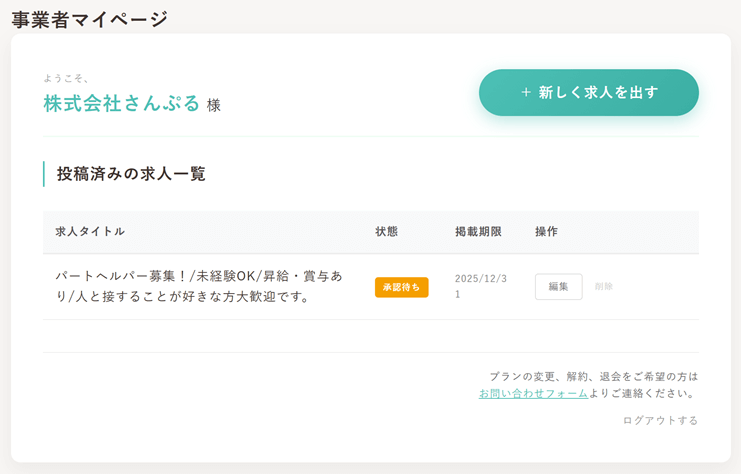Image resolution: width=741 pixels, height=474 pixels.
Task: Click the 投稿済みの求人一覧 section heading
Action: point(131,174)
